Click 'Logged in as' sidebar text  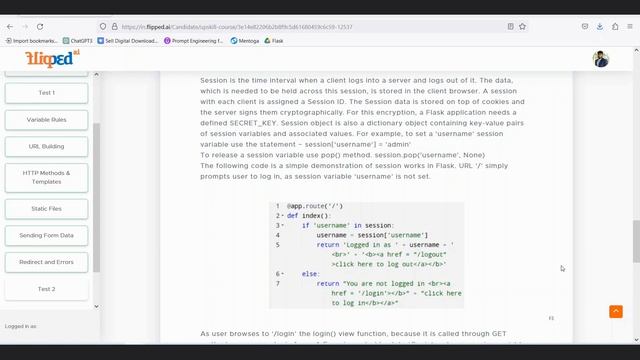[20, 326]
